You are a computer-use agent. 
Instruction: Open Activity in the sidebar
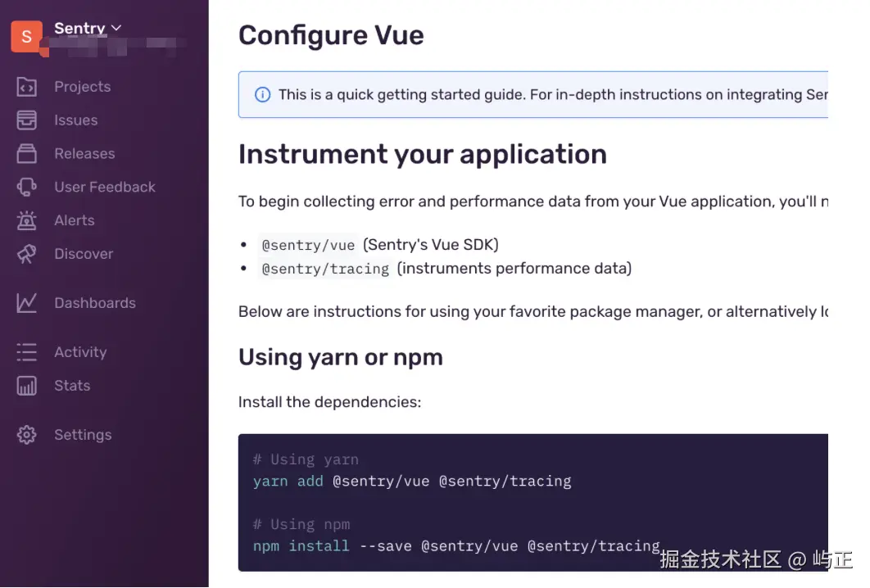80,352
